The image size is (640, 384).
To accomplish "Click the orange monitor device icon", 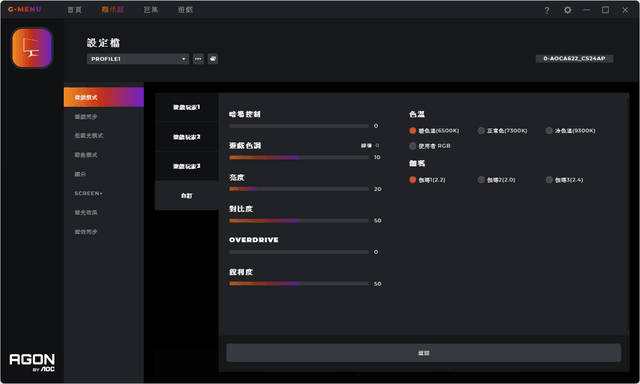I will [x=32, y=48].
